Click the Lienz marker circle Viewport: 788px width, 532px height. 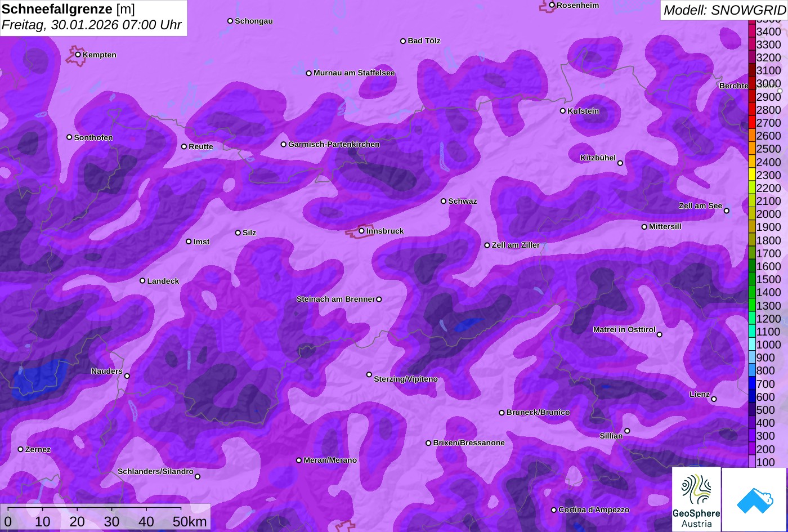point(714,399)
